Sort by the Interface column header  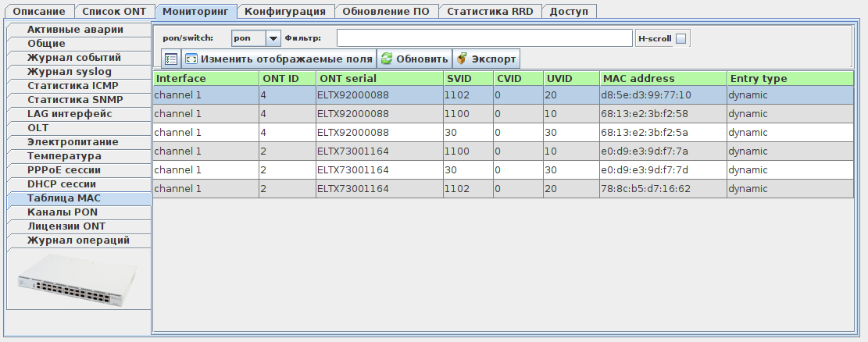pos(206,79)
